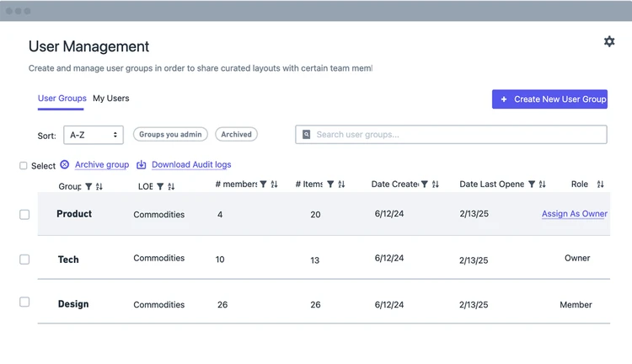Select the Tech group checkbox

[24, 260]
